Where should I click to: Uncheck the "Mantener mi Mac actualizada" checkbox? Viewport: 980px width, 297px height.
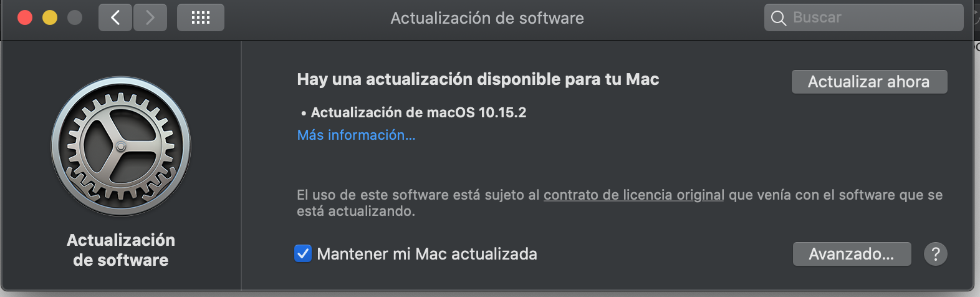click(x=303, y=254)
